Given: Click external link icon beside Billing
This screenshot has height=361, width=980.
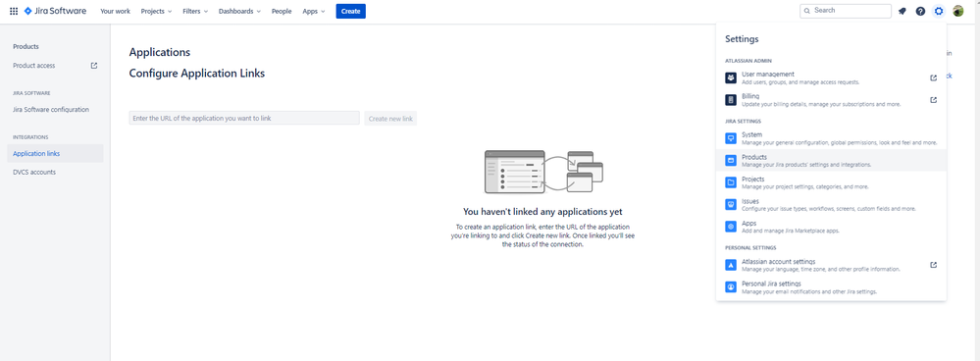Looking at the screenshot, I should [x=933, y=100].
